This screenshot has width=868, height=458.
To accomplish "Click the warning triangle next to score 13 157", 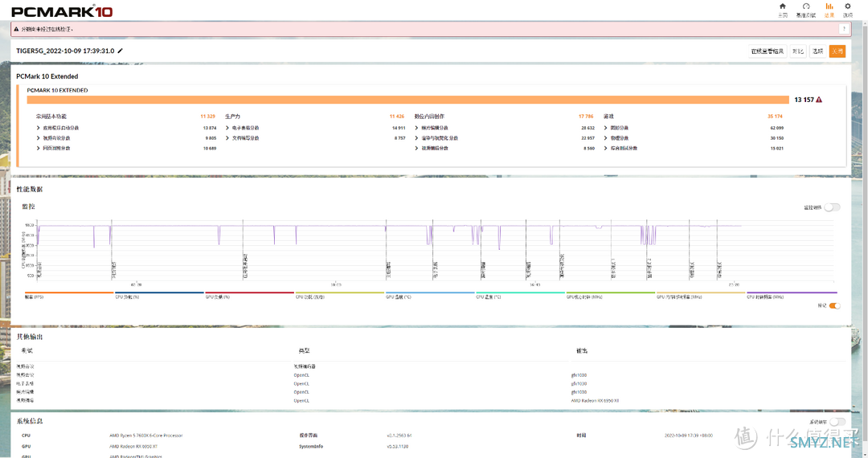I will click(x=819, y=100).
